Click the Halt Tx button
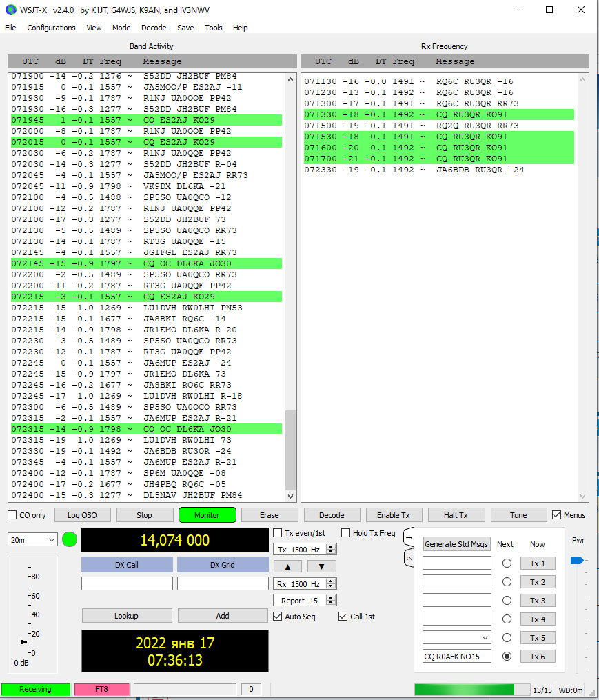Screen dimensions: 599x700 [456, 515]
